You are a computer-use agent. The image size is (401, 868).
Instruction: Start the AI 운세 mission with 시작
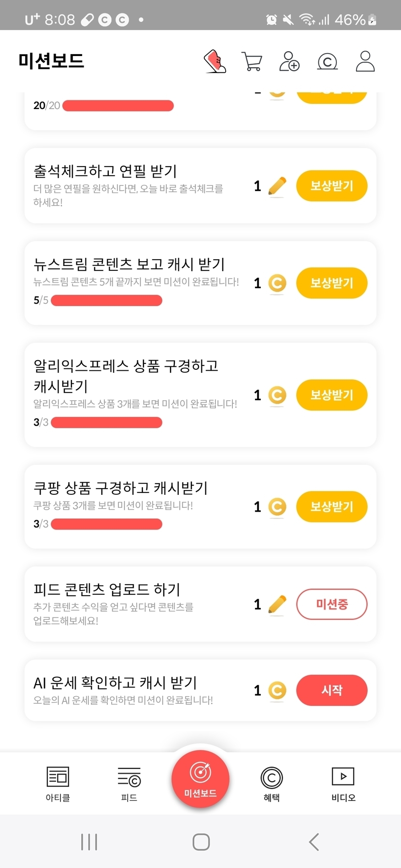pyautogui.click(x=332, y=690)
